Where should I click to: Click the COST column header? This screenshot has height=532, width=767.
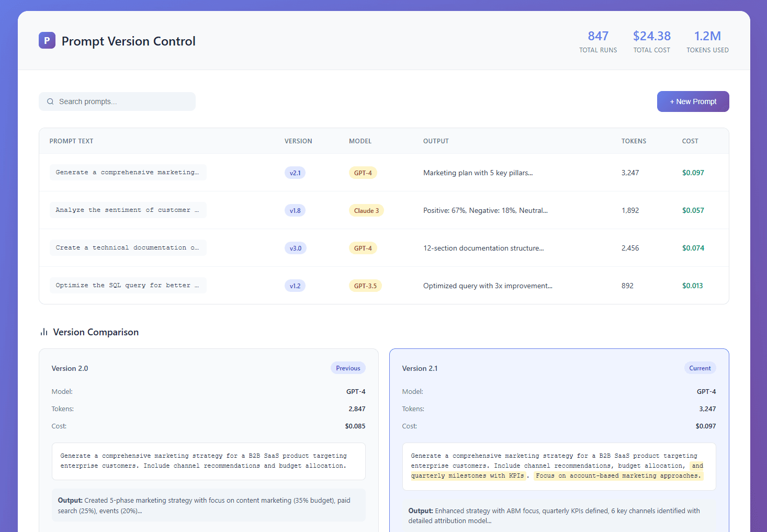pos(690,141)
